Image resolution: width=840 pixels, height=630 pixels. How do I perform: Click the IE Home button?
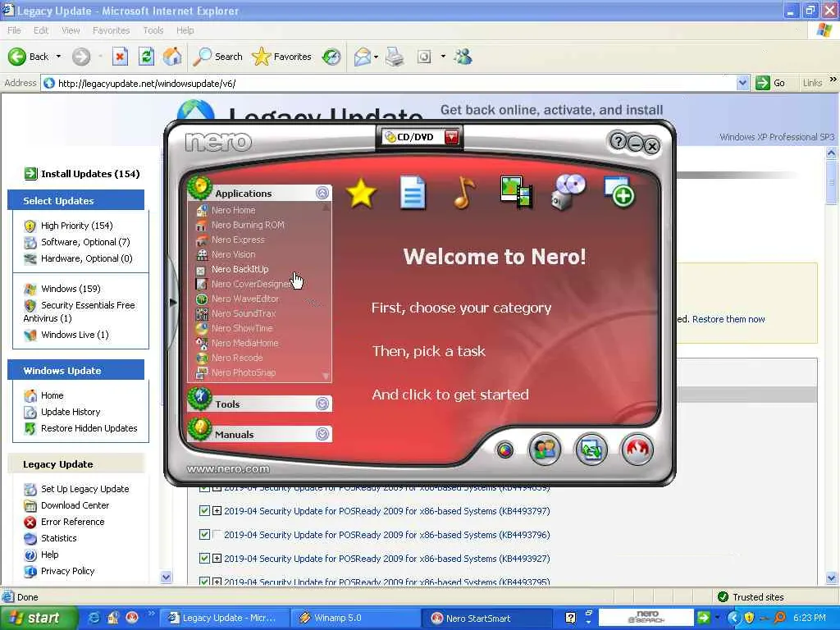[x=172, y=57]
